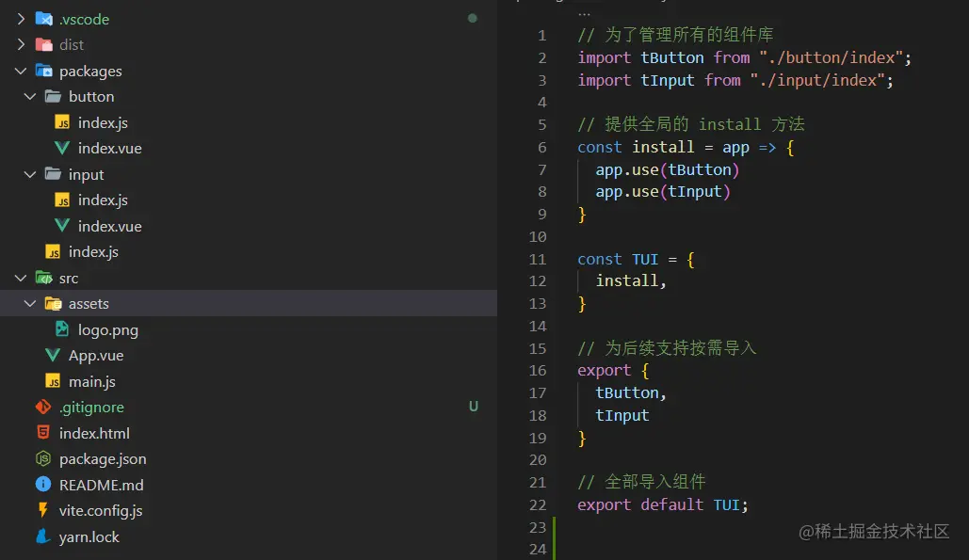
Task: Click tButton identifier on import line 2
Action: pos(671,57)
